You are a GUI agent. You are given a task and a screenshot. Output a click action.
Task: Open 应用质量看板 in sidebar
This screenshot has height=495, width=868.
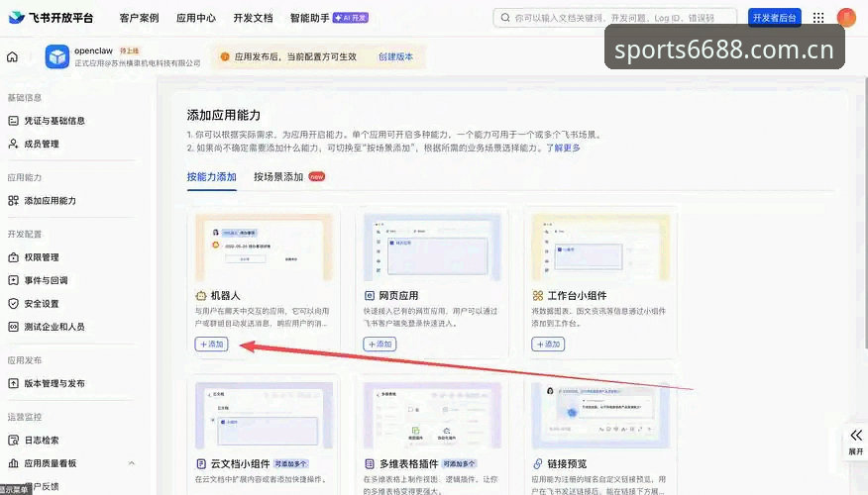coord(42,463)
